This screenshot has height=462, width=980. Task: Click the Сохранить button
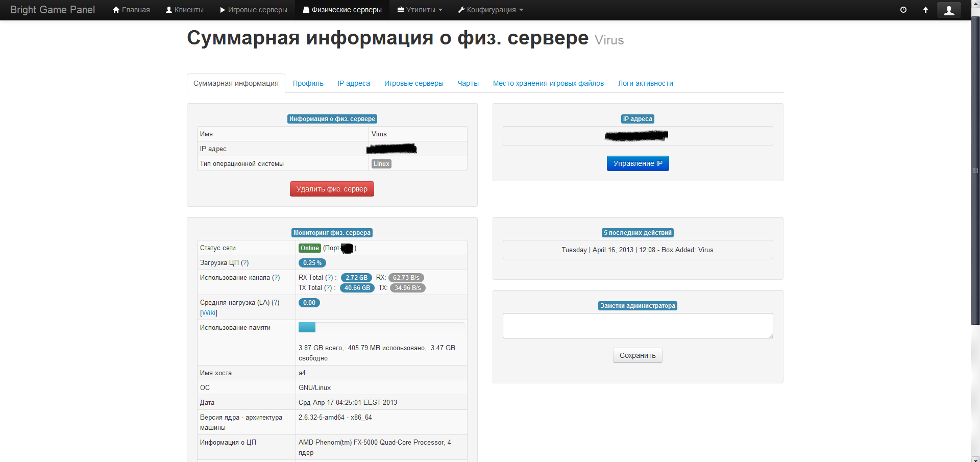638,355
